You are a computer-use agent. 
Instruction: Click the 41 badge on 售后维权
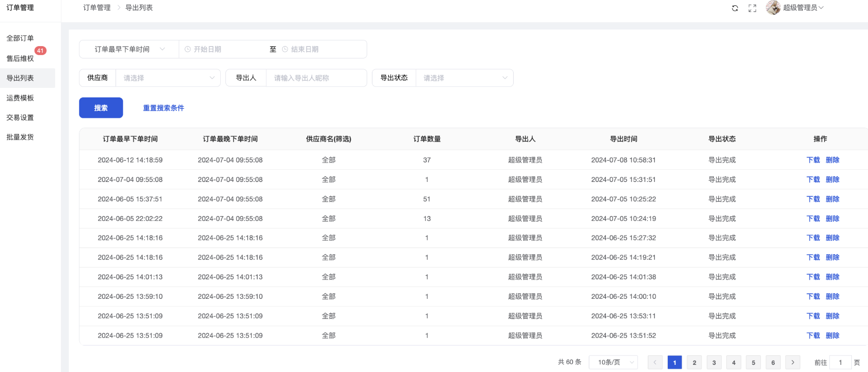[40, 51]
